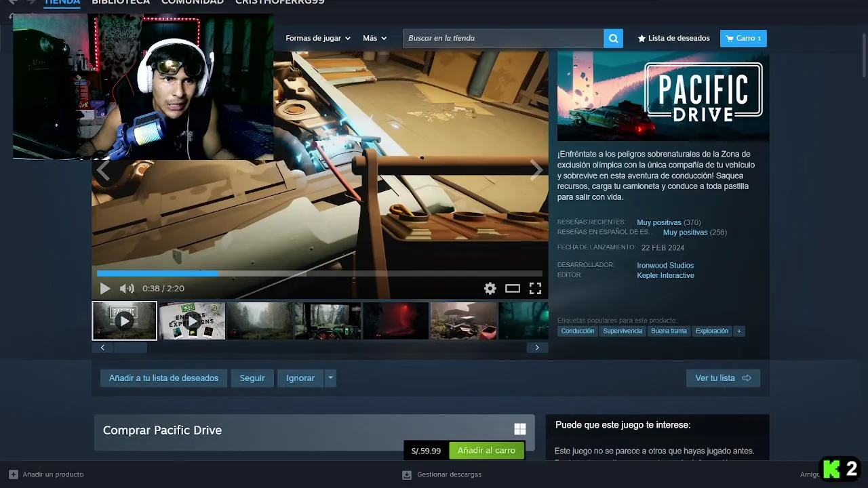Open Gestionar descargas
Viewport: 868px width, 488px height.
tap(442, 474)
